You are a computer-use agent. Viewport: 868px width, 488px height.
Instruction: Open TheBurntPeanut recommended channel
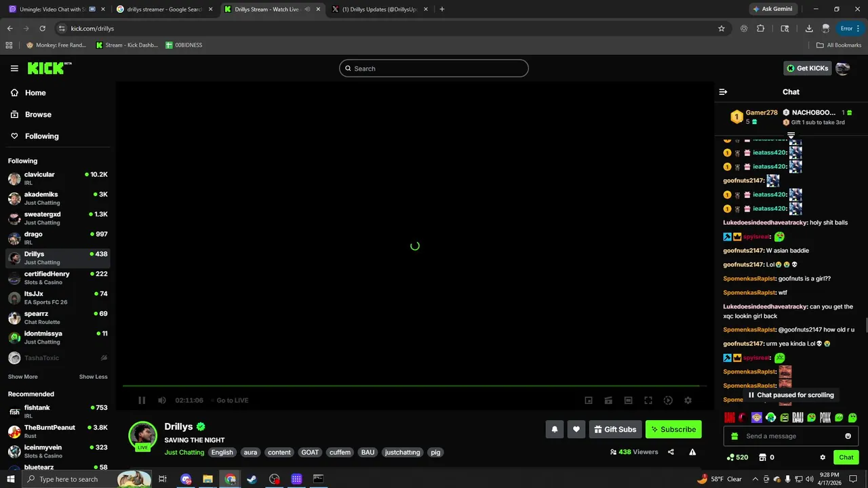click(58, 432)
